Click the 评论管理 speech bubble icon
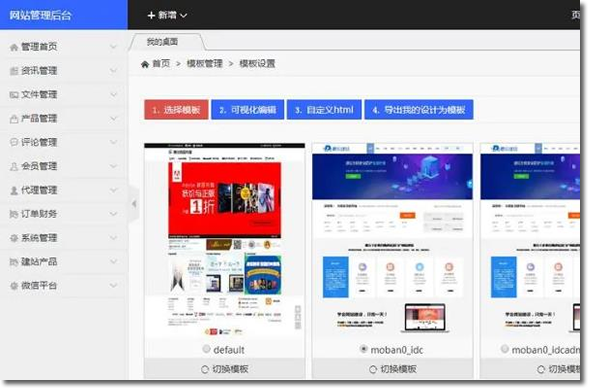The height and width of the screenshot is (391, 600). [x=14, y=143]
